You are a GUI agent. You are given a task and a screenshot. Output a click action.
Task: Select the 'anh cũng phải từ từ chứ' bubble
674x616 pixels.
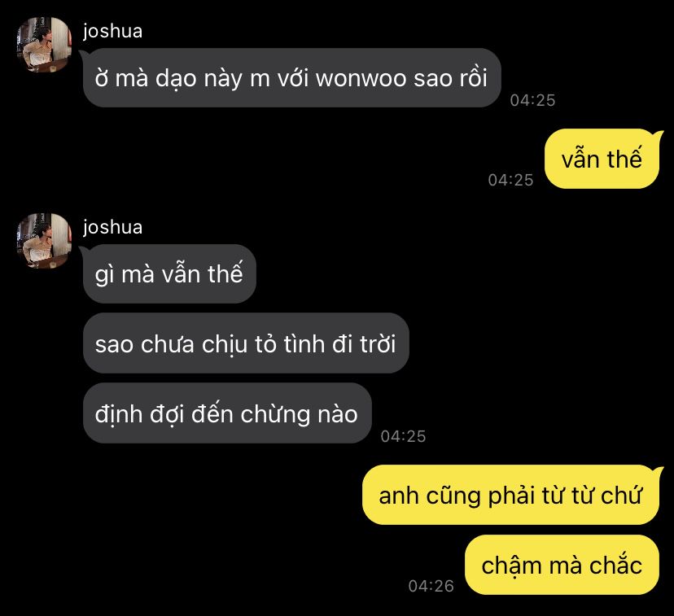coord(510,495)
